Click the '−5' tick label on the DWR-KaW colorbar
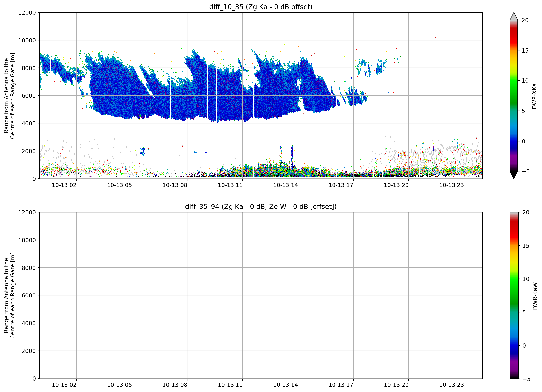The image size is (542, 392). [x=526, y=379]
